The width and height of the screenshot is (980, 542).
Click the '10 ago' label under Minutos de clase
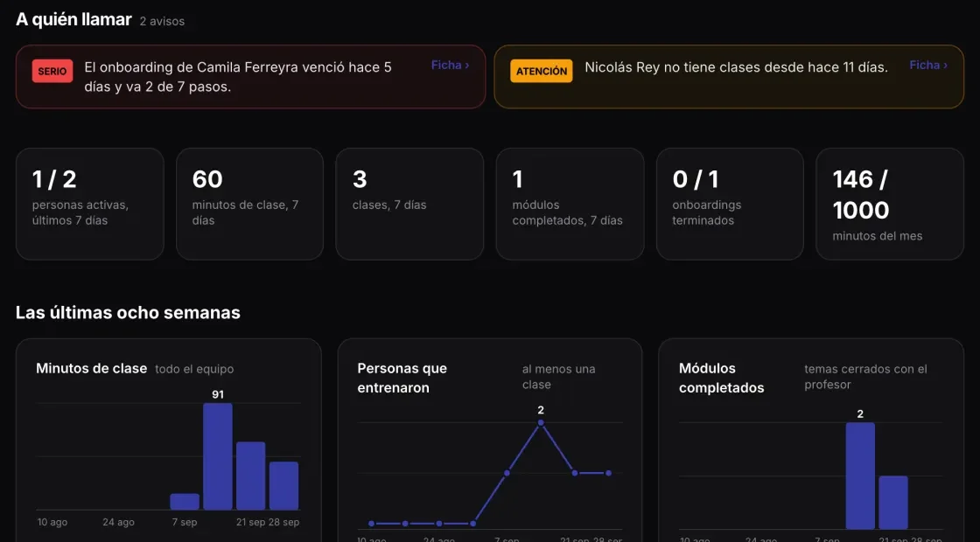pyautogui.click(x=52, y=522)
